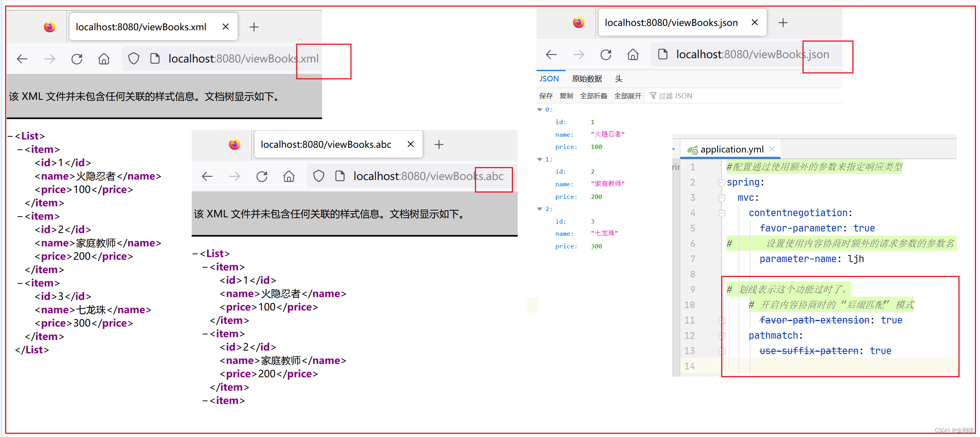The image size is (980, 437).
Task: Open shield tracking protection in viewBooks.xml window
Action: coord(134,59)
